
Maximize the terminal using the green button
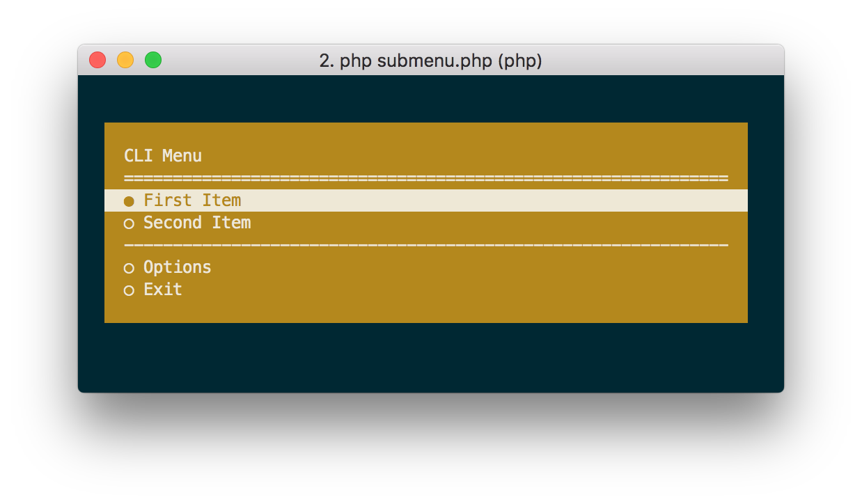153,61
